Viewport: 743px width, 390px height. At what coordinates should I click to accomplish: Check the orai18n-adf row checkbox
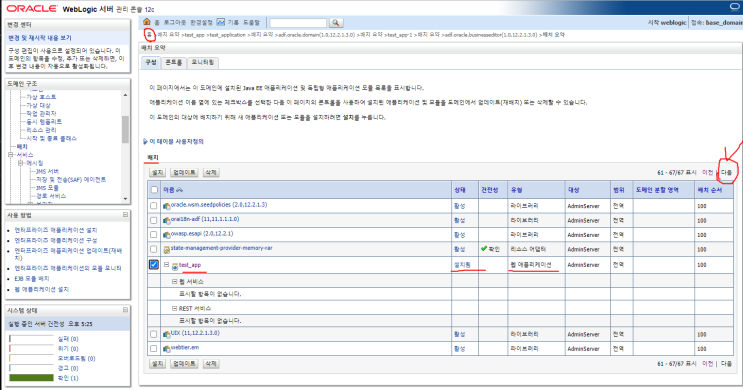point(154,220)
